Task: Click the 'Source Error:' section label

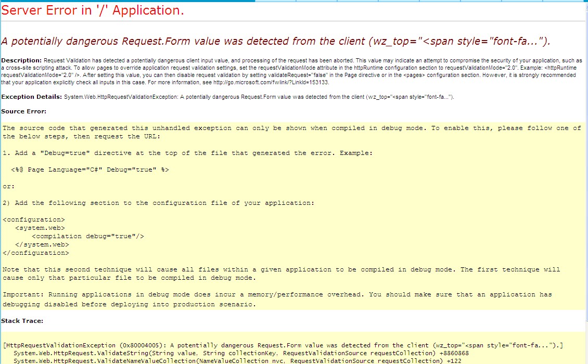Action: 24,111
